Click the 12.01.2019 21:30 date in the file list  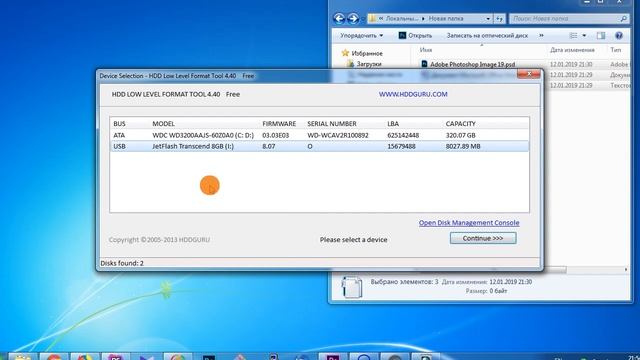pyautogui.click(x=571, y=64)
